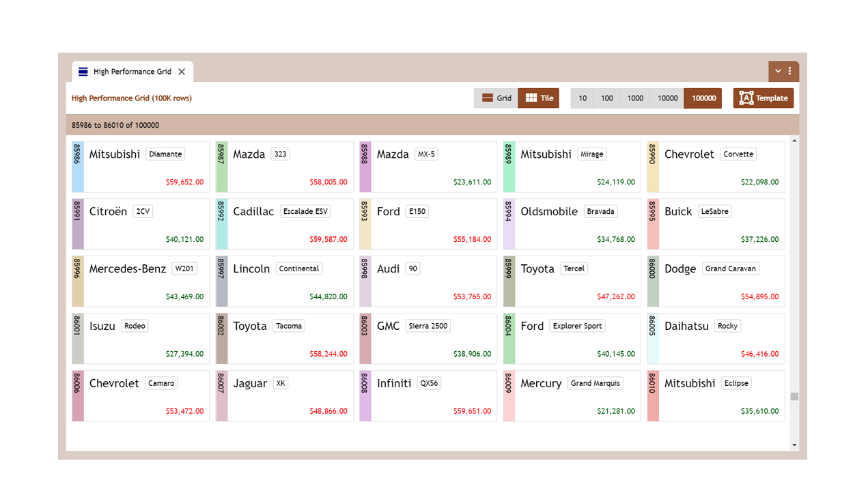This screenshot has width=868, height=500.
Task: Open the vertical dots menu
Action: tap(790, 71)
